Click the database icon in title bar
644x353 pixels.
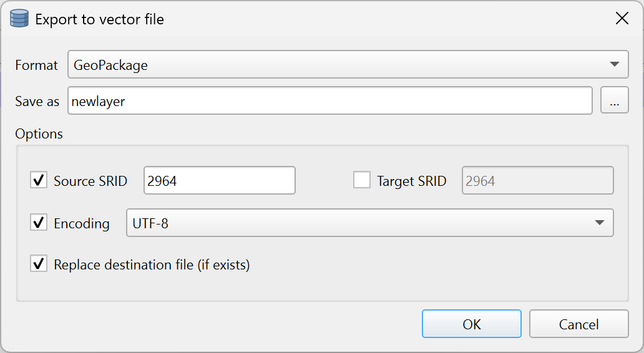coord(20,19)
